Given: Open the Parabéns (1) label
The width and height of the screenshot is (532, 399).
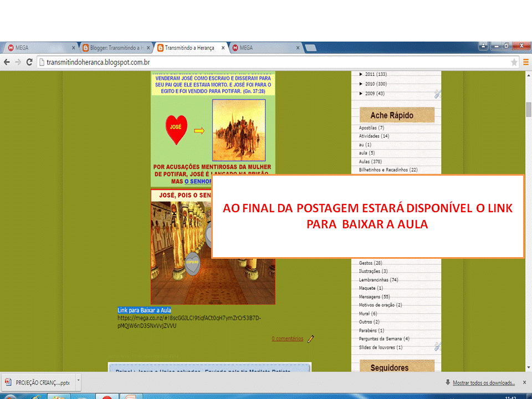Looking at the screenshot, I should point(371,330).
